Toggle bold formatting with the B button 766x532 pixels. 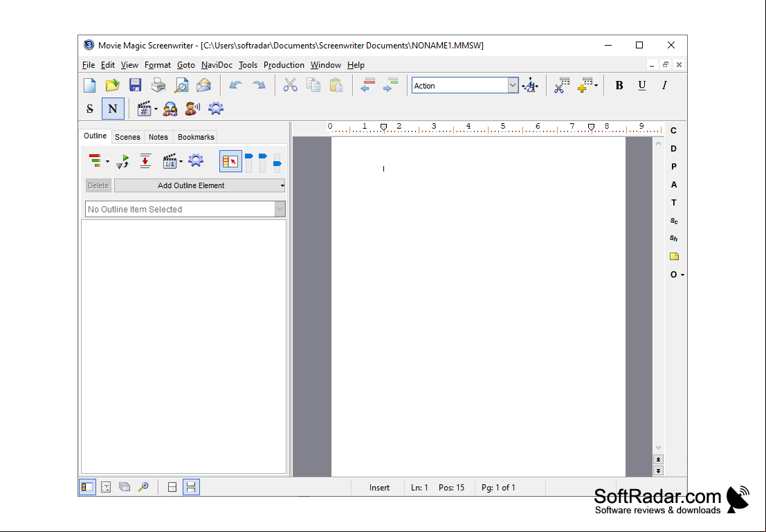(x=619, y=86)
